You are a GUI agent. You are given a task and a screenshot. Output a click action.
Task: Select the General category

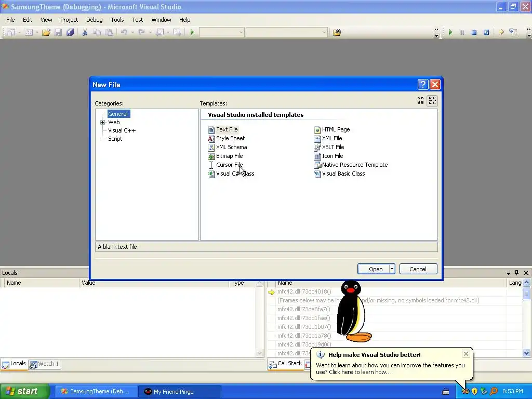(118, 114)
